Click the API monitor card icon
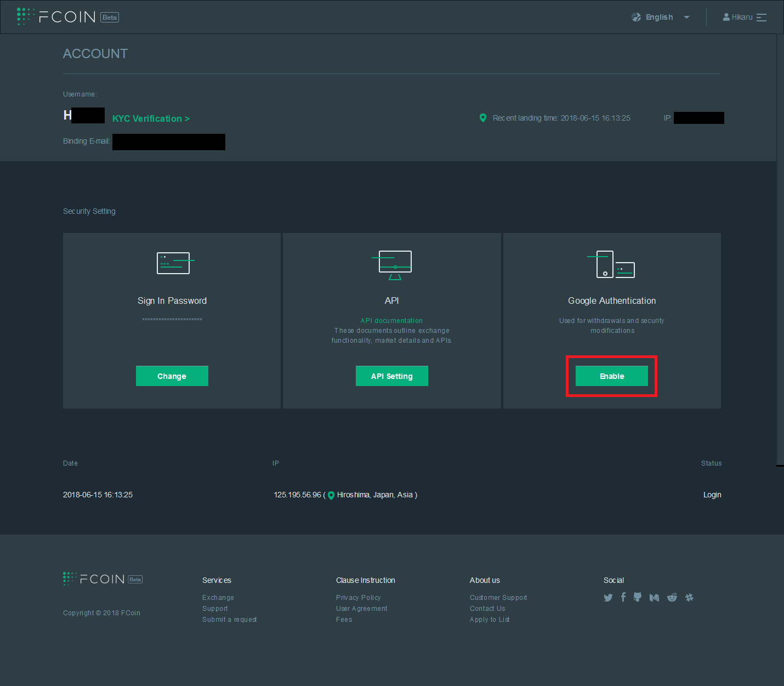The image size is (784, 686). (x=392, y=265)
